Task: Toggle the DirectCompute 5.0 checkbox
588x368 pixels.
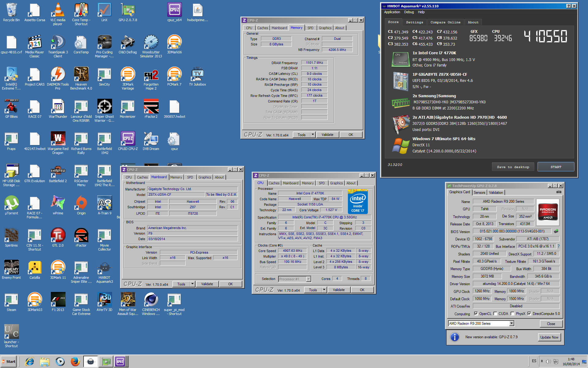Action: click(529, 313)
